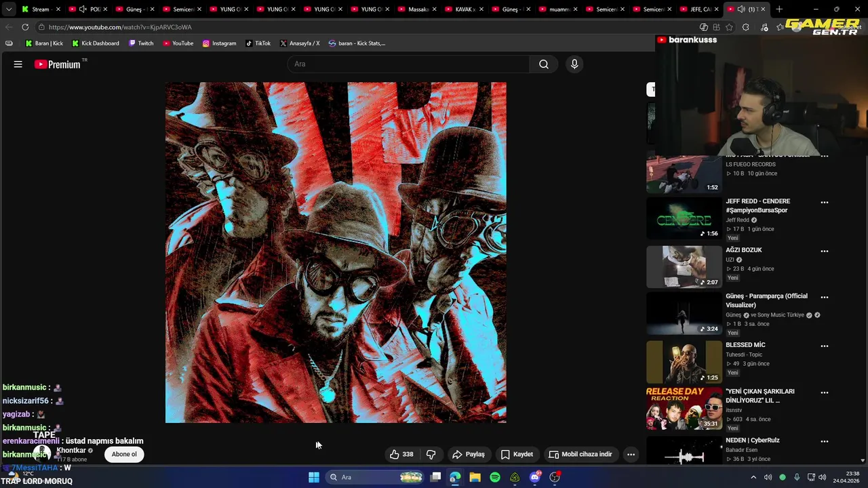
Task: Open Spotify from the taskbar
Action: [x=495, y=477]
